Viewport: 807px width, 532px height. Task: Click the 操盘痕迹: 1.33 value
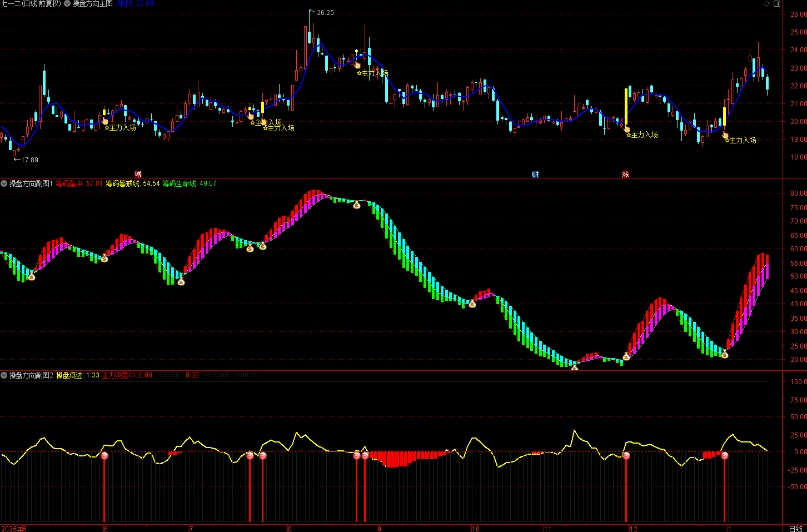78,375
